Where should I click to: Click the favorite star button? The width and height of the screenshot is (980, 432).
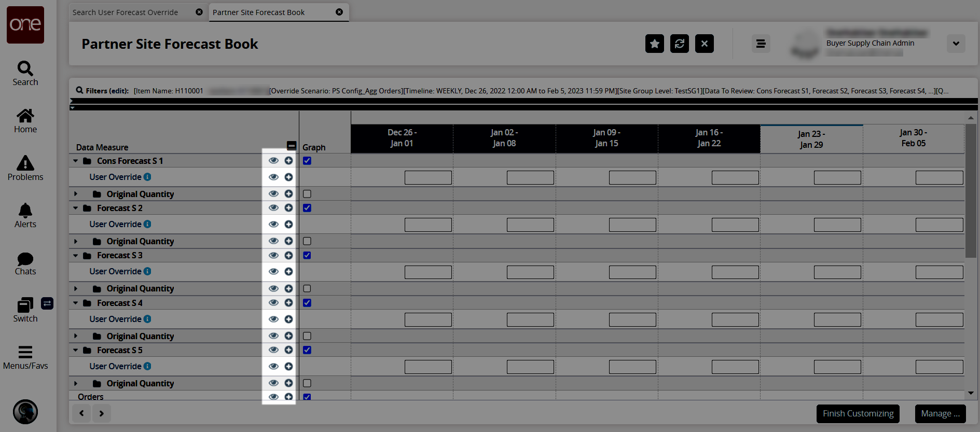click(655, 44)
